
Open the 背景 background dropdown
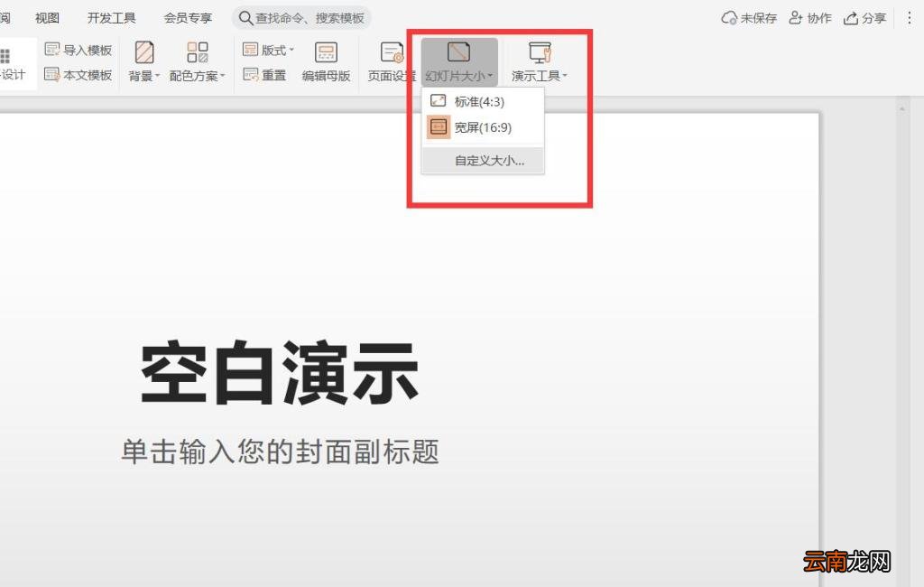tap(144, 76)
